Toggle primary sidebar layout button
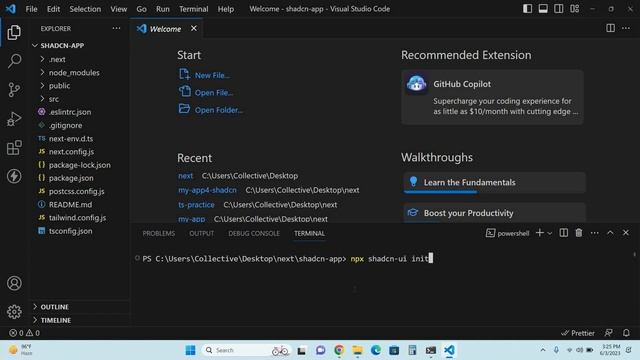This screenshot has width=640, height=360. tap(527, 9)
